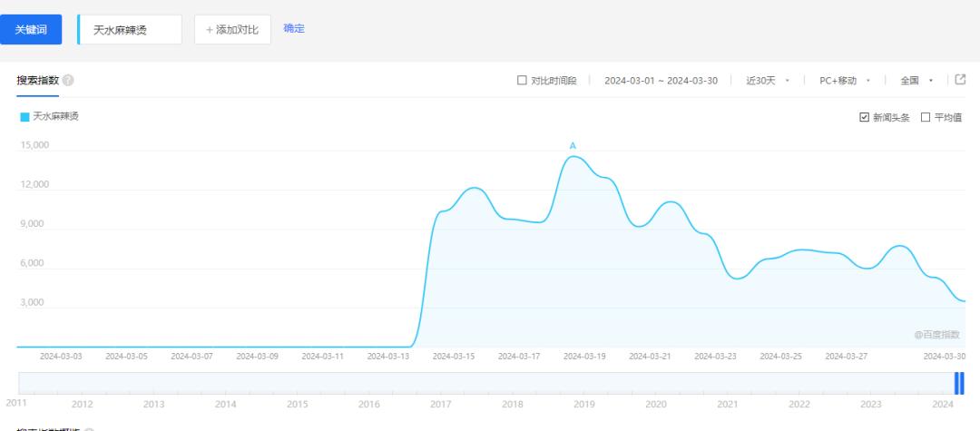Screen dimensions: 980x431
Task: Click the blue 天水麻辣烫 legend square
Action: (x=24, y=116)
